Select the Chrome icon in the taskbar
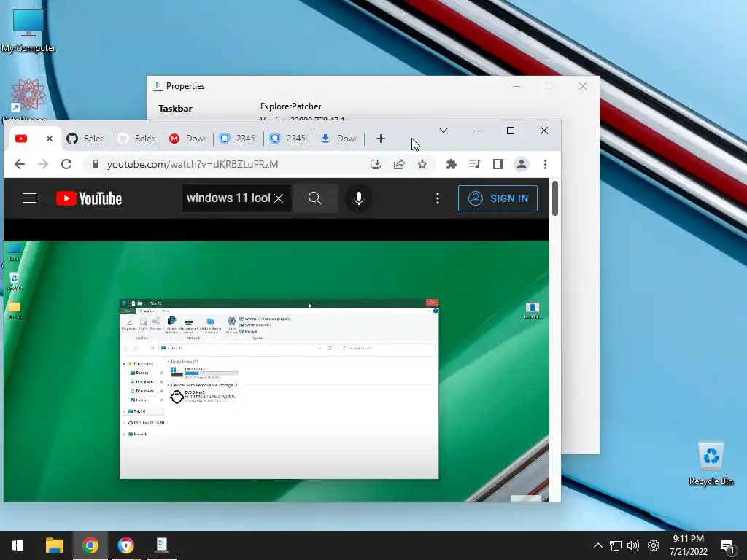The width and height of the screenshot is (747, 560). (x=90, y=545)
